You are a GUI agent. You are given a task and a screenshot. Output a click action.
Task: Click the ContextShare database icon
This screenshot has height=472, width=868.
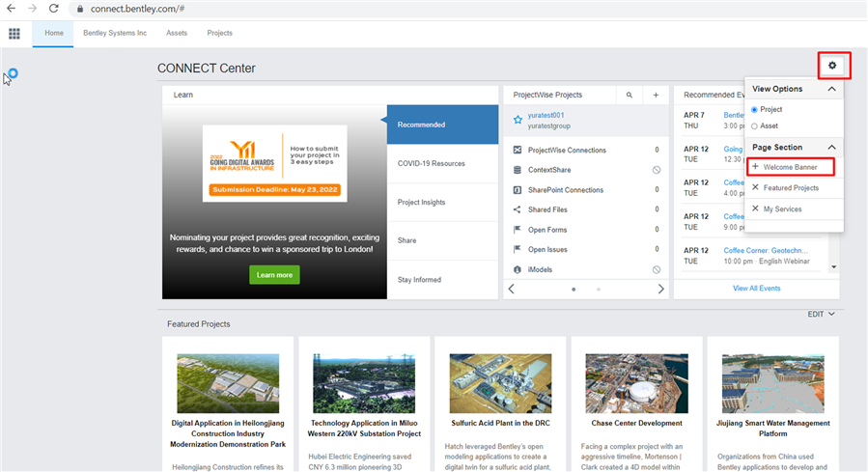point(518,170)
